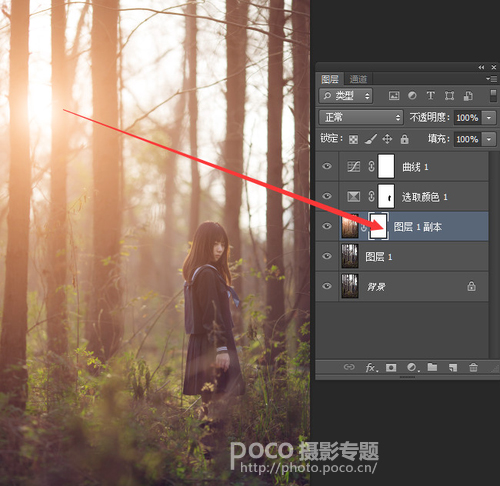Click the 填充 fill value field

(467, 139)
